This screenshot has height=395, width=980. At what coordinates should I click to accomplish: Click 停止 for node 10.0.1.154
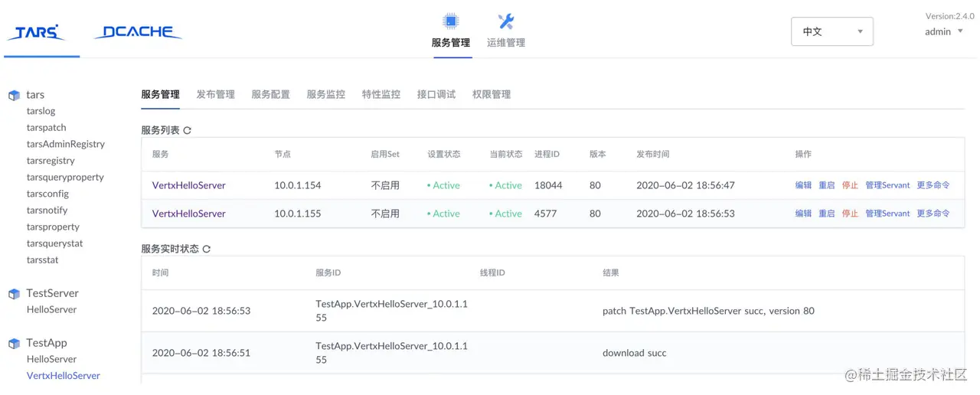(850, 185)
